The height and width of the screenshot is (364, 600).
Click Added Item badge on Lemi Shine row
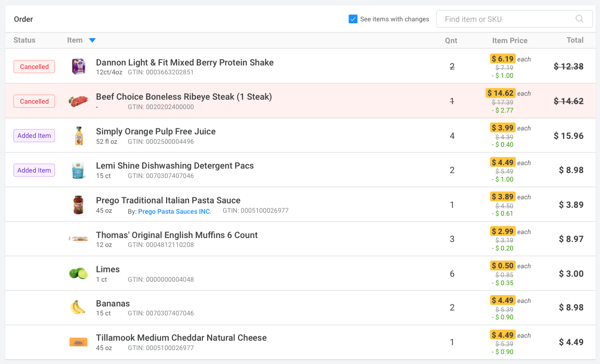[34, 170]
